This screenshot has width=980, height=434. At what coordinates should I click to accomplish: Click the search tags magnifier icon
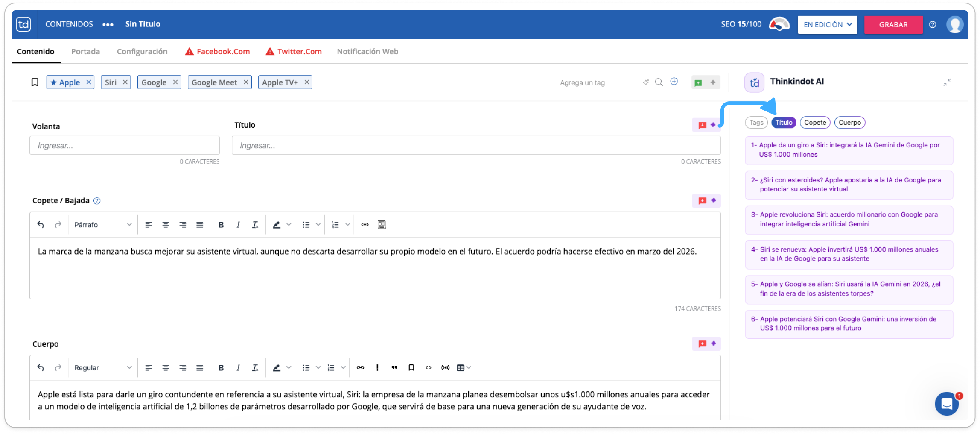tap(659, 82)
